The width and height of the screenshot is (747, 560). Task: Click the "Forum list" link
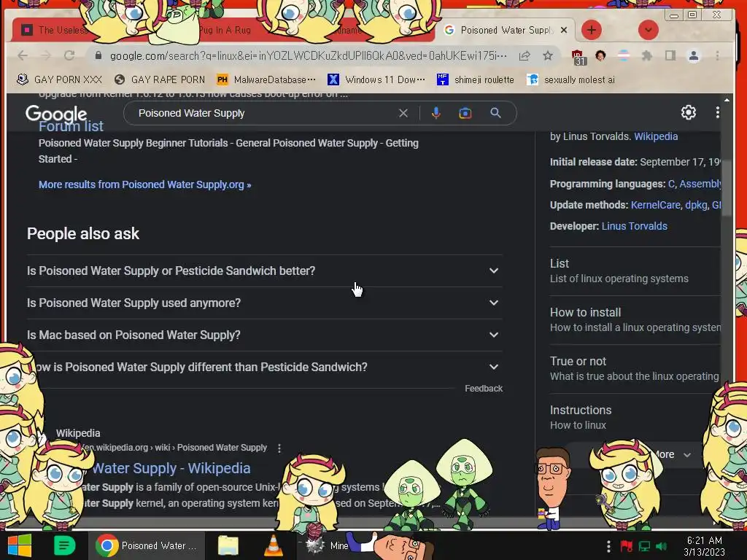point(71,127)
